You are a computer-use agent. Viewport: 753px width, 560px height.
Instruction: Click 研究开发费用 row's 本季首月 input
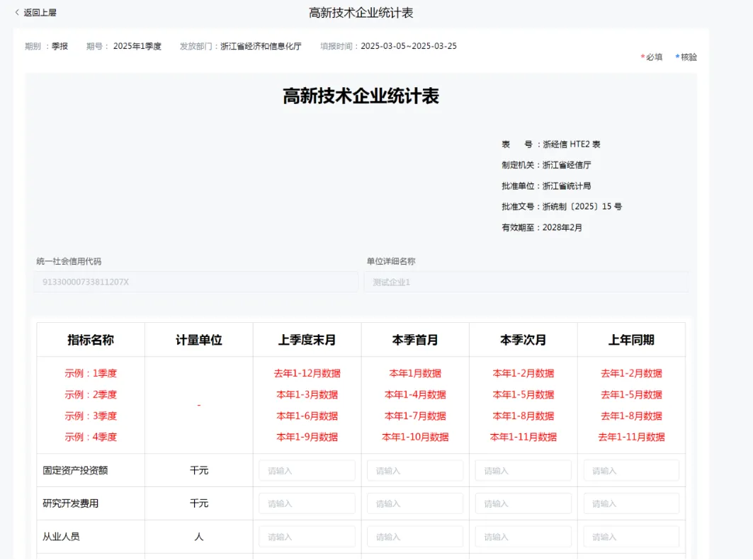click(414, 503)
